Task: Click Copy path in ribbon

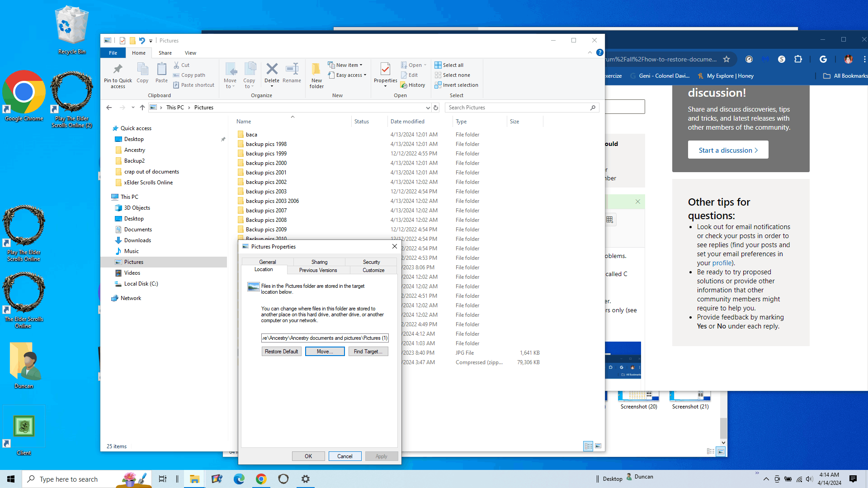Action: click(x=189, y=75)
